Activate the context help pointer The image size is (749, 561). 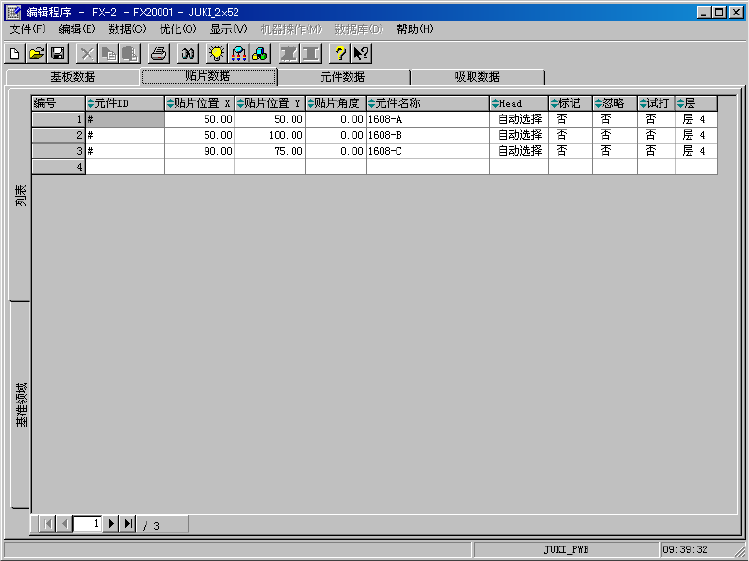point(361,54)
